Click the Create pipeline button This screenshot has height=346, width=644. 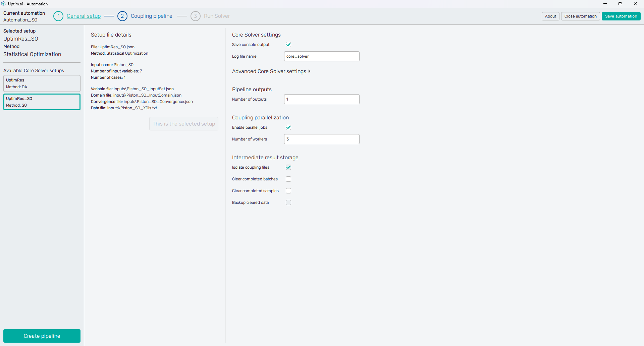(x=42, y=336)
